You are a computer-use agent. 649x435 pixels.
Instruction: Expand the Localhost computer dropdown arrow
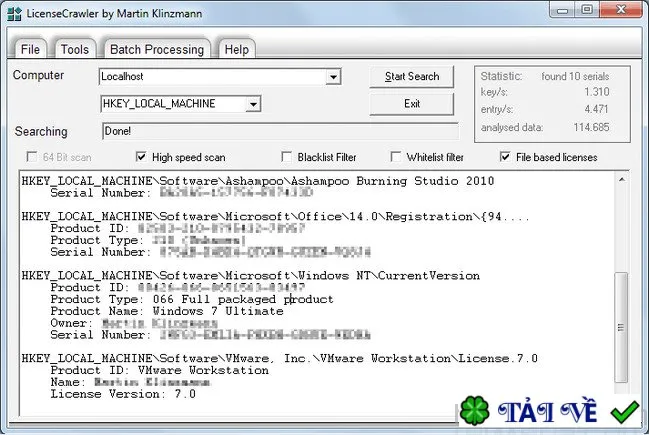tap(333, 77)
